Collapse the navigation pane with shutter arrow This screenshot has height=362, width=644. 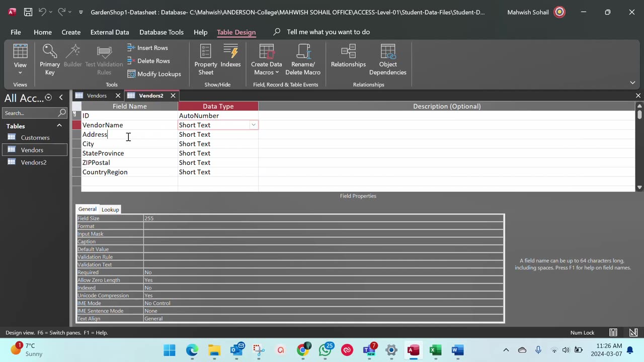click(61, 98)
